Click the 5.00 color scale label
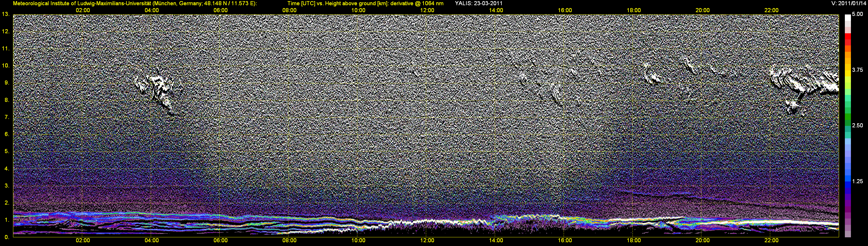 pyautogui.click(x=858, y=14)
